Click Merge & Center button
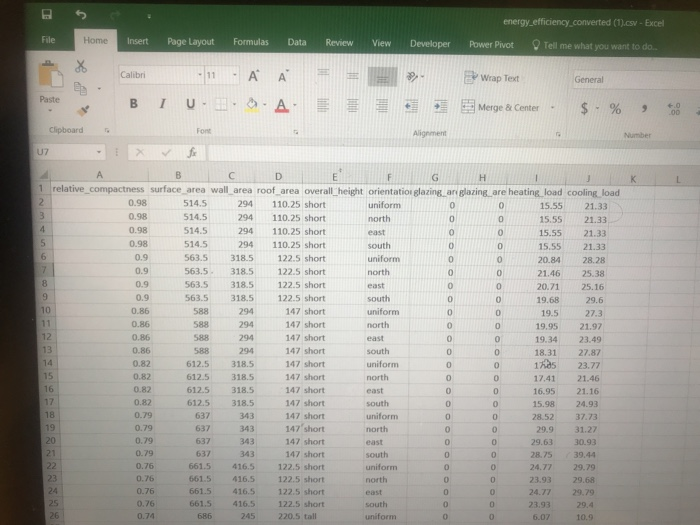This screenshot has width=700, height=525. (500, 107)
